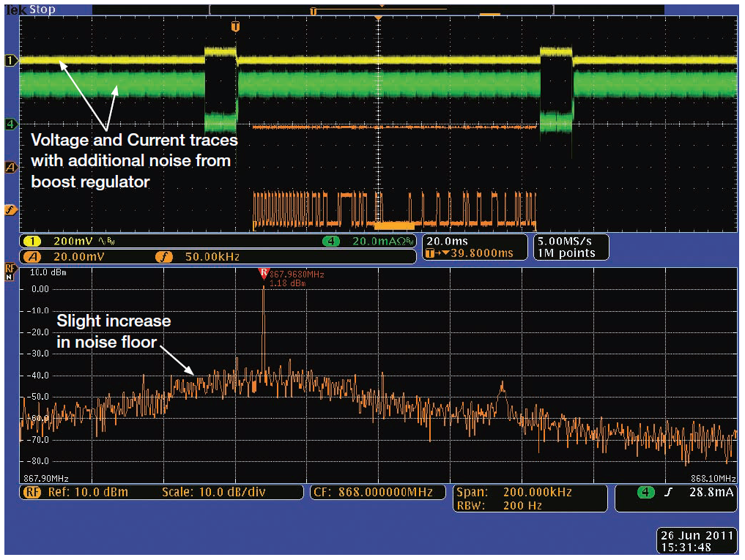Click the Tek Stop acquisition status label
The width and height of the screenshot is (745, 560).
pos(30,10)
